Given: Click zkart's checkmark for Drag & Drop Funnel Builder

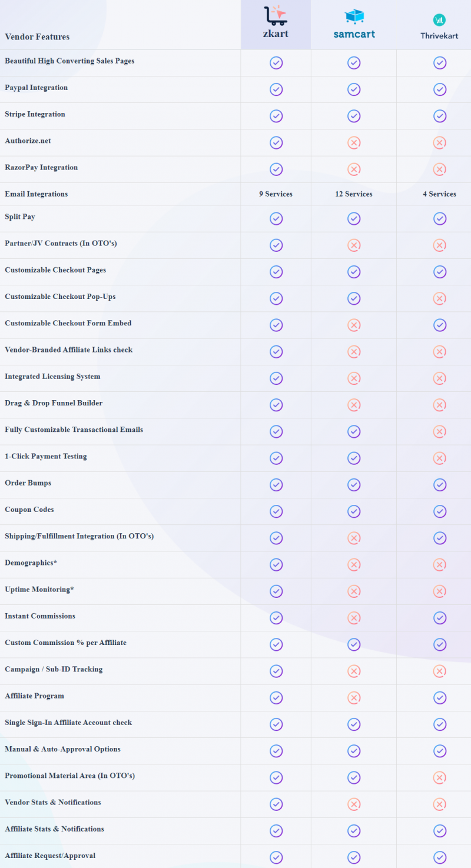Looking at the screenshot, I should click(276, 405).
